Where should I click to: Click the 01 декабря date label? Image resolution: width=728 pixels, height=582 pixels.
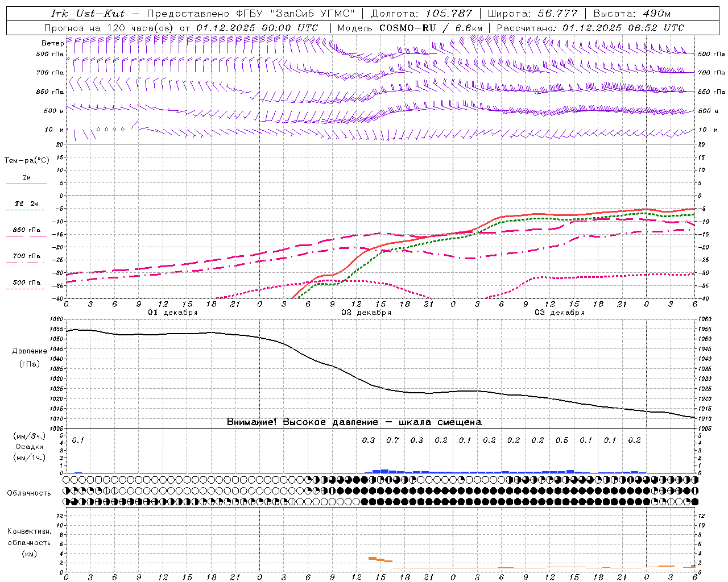tap(173, 313)
